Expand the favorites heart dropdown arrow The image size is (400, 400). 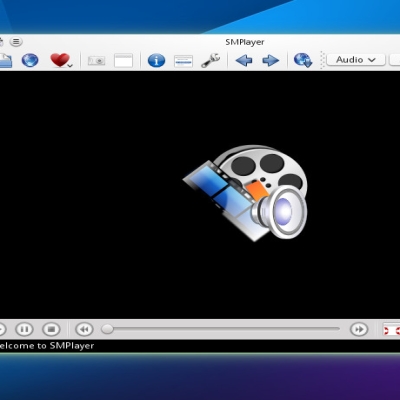tap(70, 66)
